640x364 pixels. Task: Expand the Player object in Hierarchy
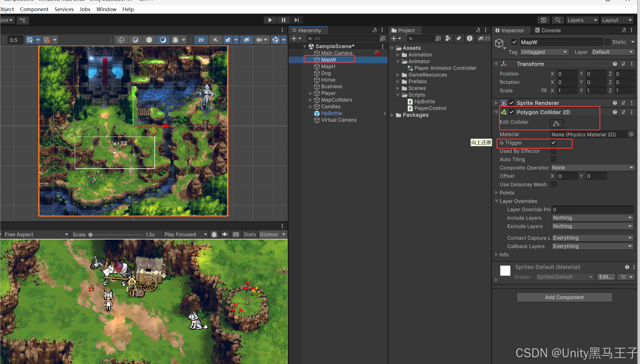pyautogui.click(x=310, y=93)
